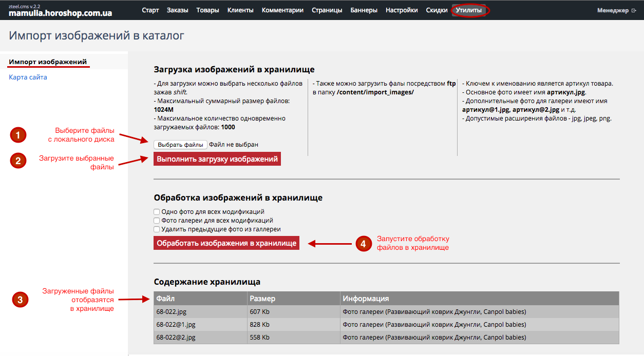Viewport: 644px width, 356px height.
Task: Click the Менеджер logout icon
Action: (634, 10)
